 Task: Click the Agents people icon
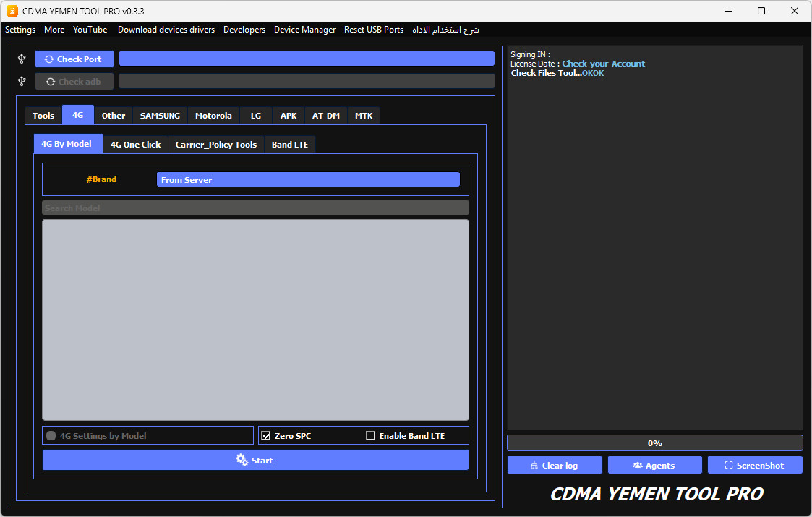coord(637,466)
